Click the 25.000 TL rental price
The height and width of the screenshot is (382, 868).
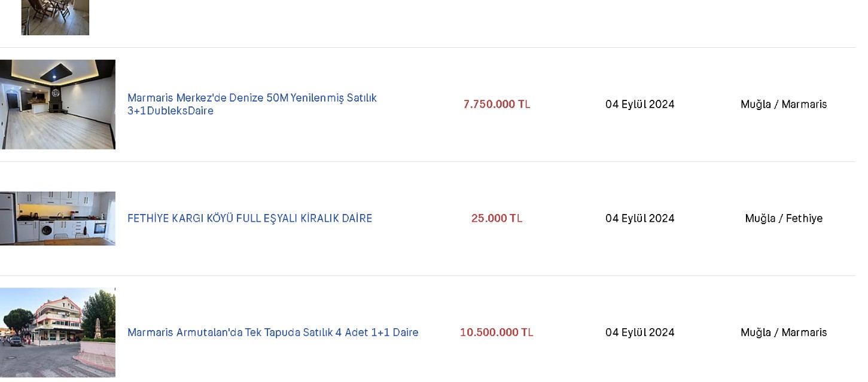tap(497, 218)
